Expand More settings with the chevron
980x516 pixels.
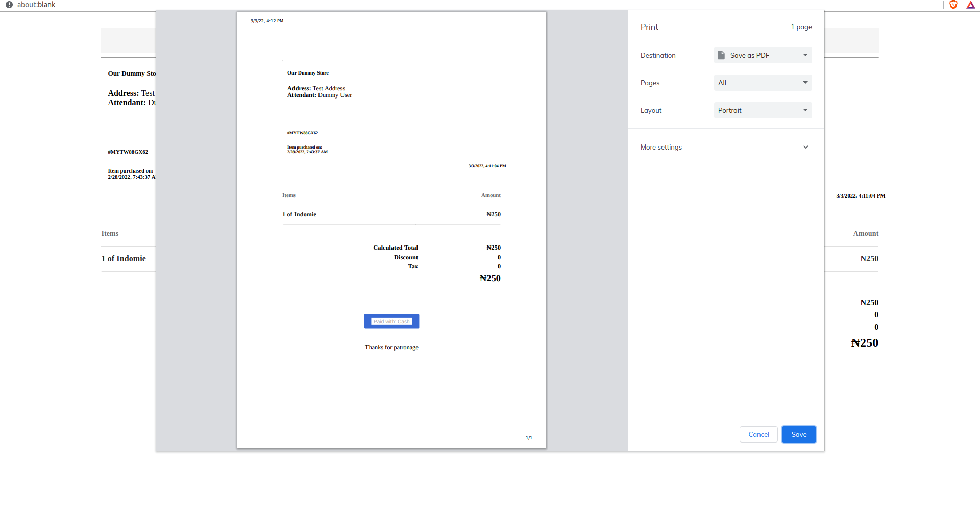coord(805,147)
